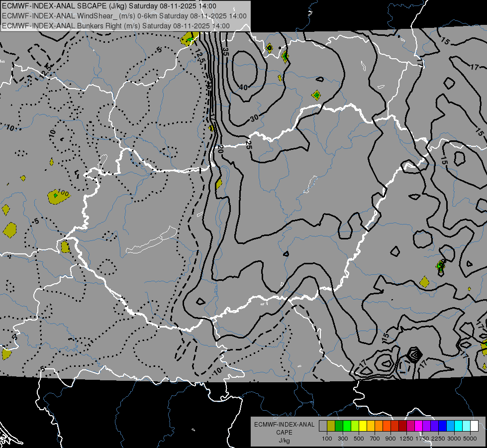Select the bright magenta legend swatch

419,426
